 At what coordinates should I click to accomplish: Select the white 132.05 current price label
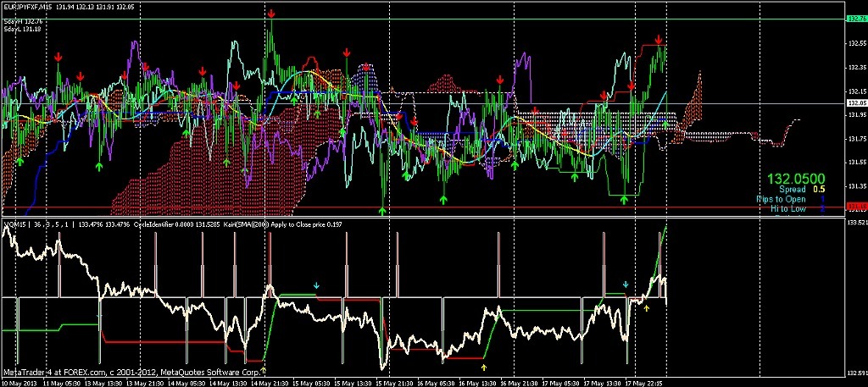tap(856, 103)
